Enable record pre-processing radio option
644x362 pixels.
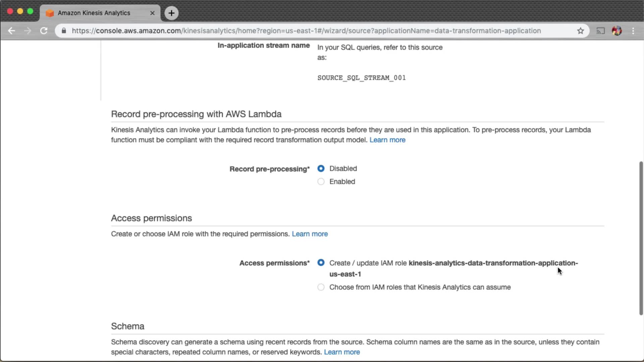pos(321,182)
